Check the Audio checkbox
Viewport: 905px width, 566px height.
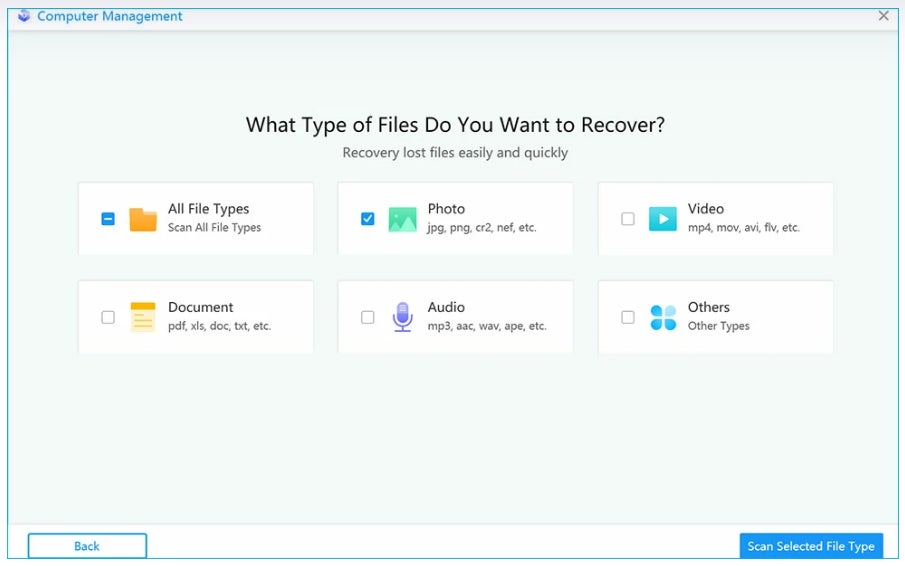[x=368, y=317]
